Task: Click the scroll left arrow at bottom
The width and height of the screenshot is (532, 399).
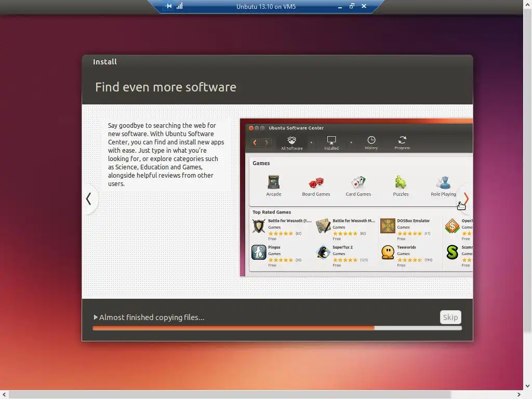Action: (x=4, y=395)
